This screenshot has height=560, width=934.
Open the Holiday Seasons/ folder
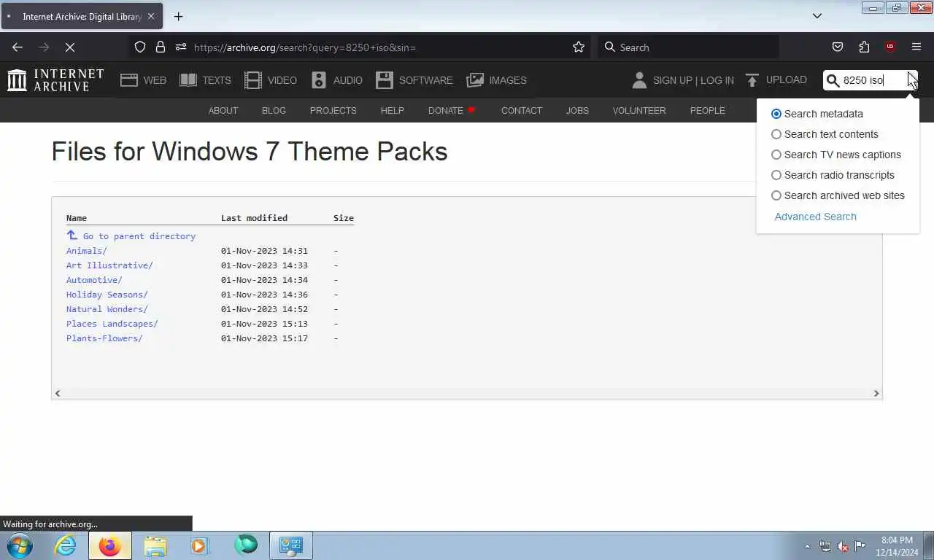(x=107, y=295)
